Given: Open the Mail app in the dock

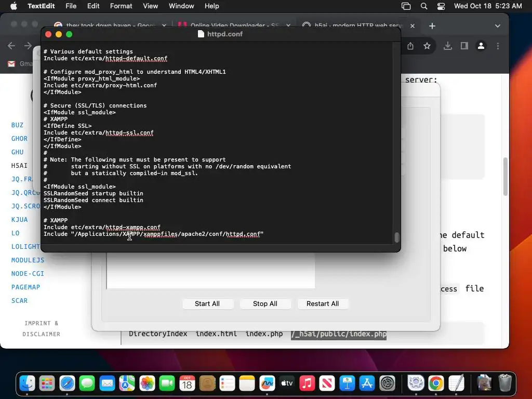Looking at the screenshot, I should click(107, 384).
